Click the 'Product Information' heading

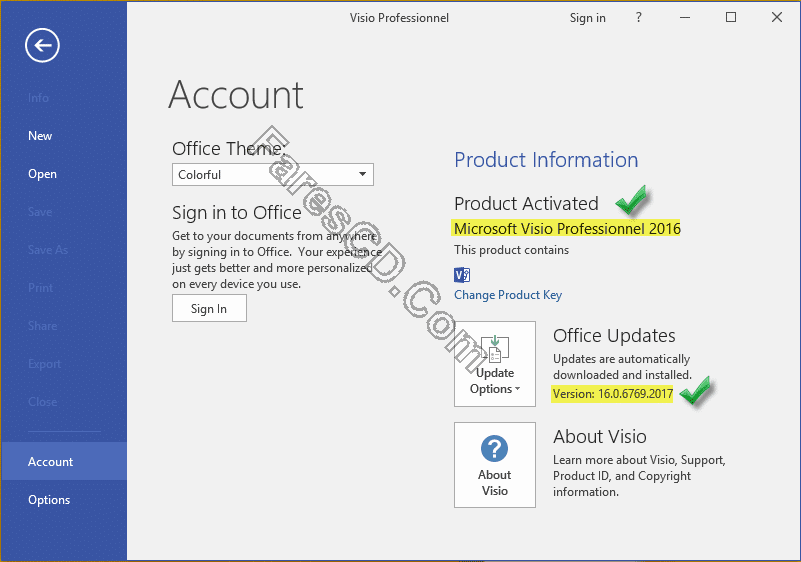tap(546, 160)
